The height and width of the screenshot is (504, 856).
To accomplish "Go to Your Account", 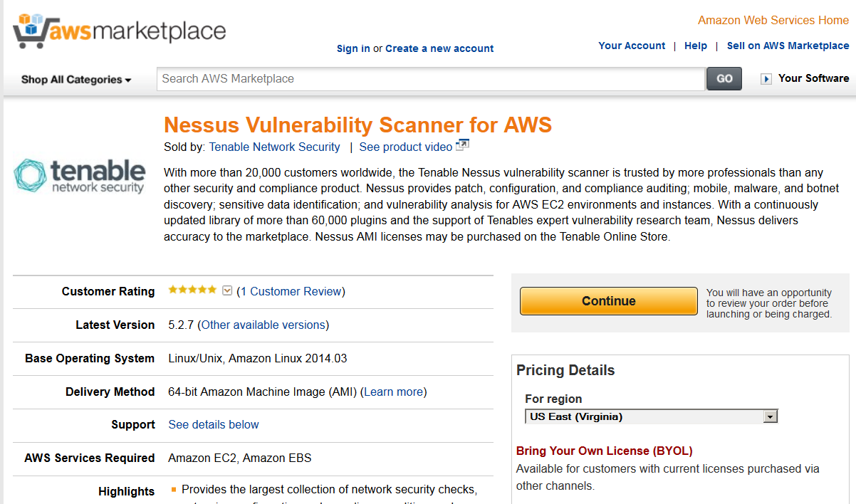I will tap(632, 46).
